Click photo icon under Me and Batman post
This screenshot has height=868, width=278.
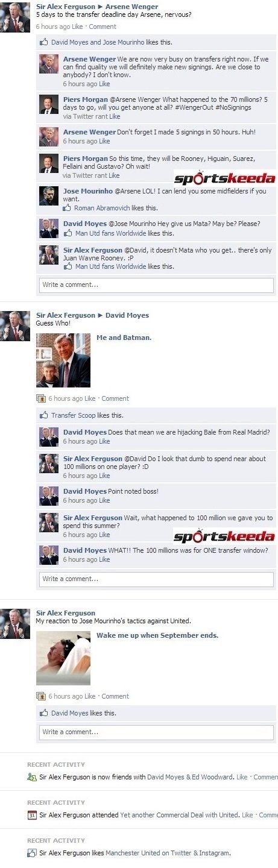41,398
